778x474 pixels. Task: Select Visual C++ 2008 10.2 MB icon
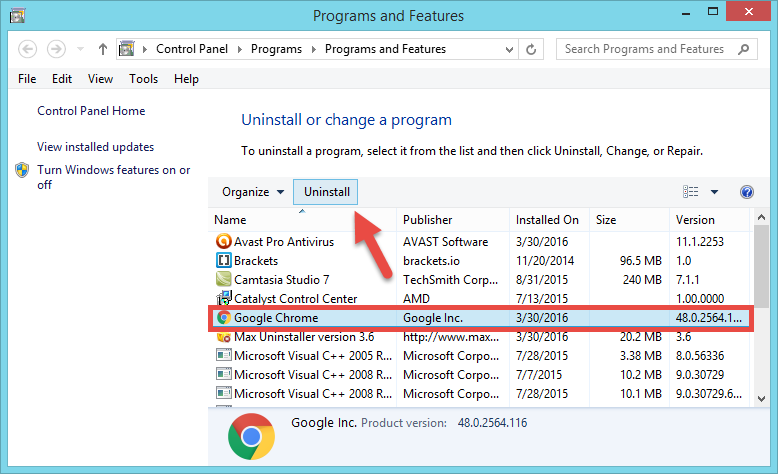click(224, 374)
